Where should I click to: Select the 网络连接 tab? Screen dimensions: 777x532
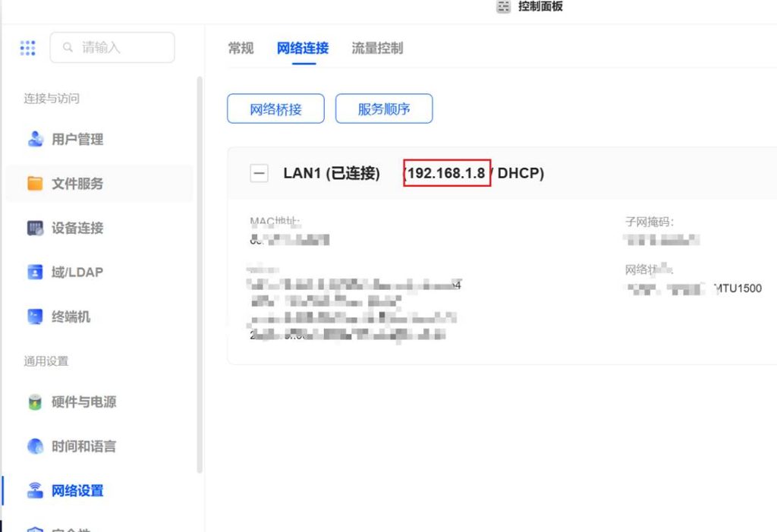point(303,48)
